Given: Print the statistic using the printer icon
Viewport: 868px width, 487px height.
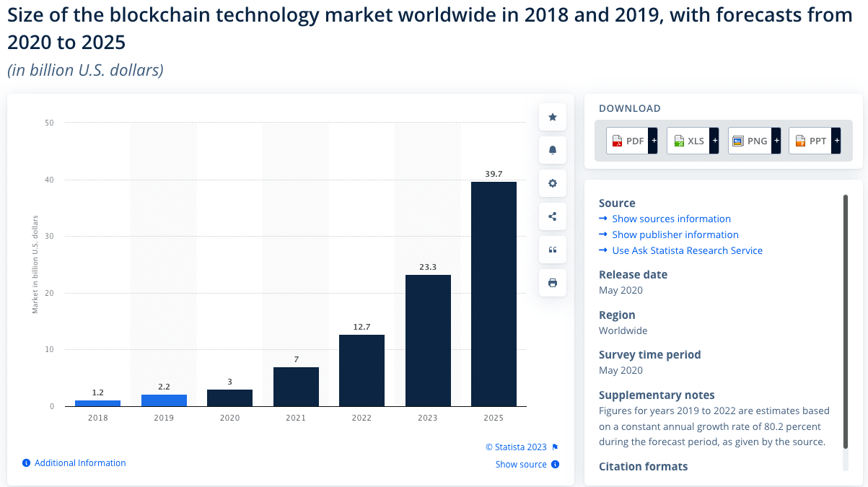Looking at the screenshot, I should click(x=552, y=282).
